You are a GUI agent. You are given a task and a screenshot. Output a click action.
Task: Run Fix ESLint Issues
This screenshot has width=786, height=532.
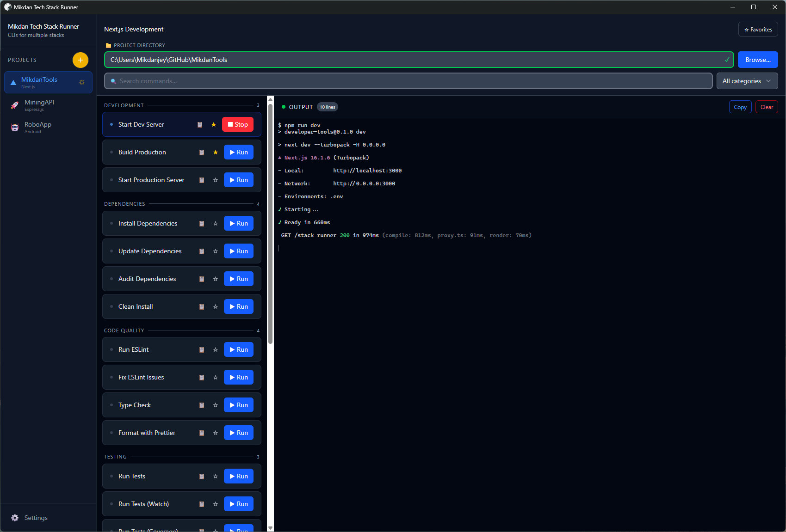click(239, 377)
